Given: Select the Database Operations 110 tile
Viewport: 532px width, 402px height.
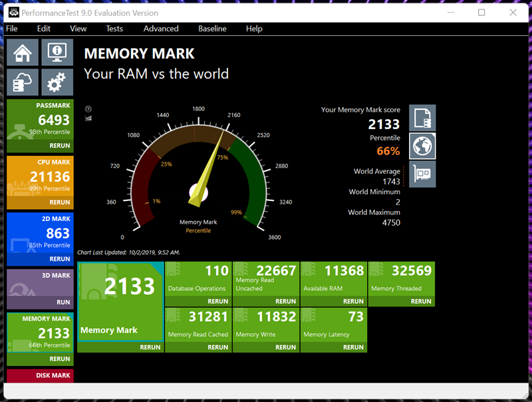Looking at the screenshot, I should [198, 279].
